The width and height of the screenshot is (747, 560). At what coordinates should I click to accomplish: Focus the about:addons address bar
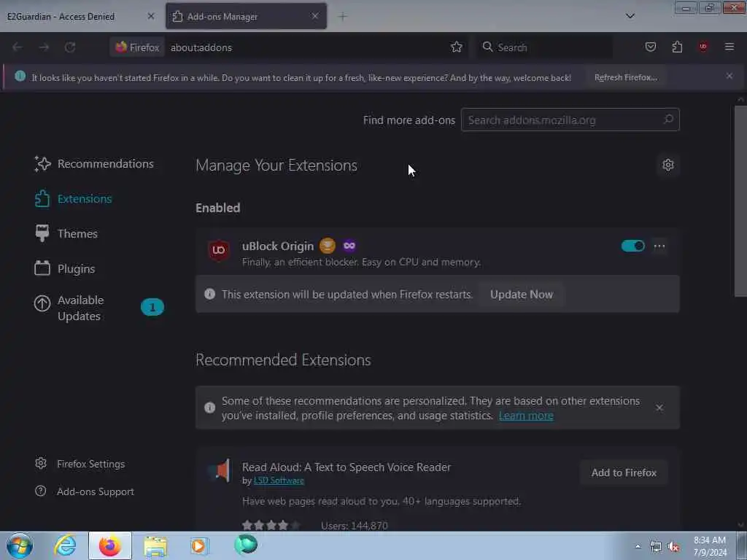(x=305, y=47)
